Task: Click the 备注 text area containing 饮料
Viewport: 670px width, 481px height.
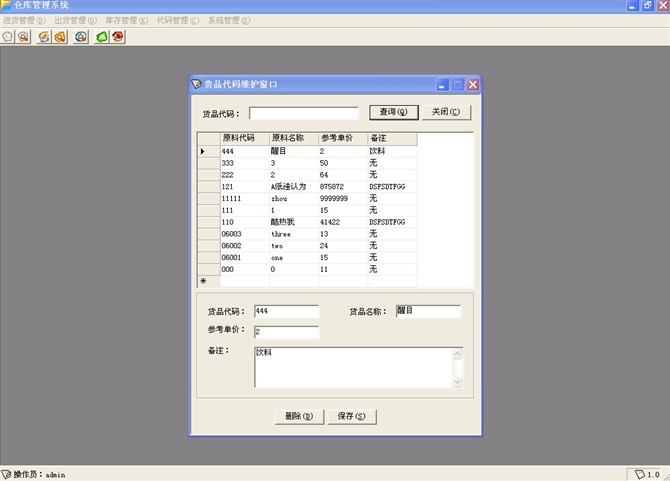Action: coord(353,368)
